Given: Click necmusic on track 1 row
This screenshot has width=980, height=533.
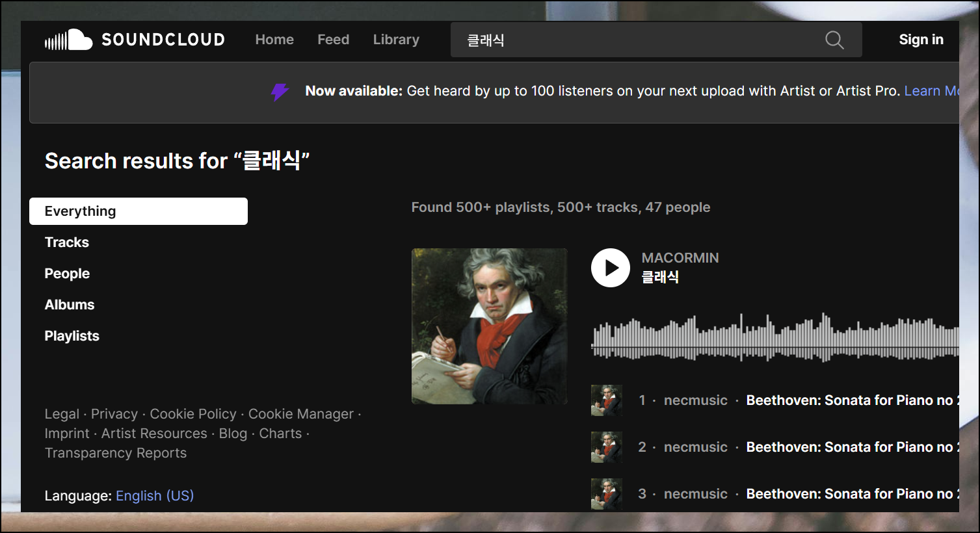Looking at the screenshot, I should [695, 400].
